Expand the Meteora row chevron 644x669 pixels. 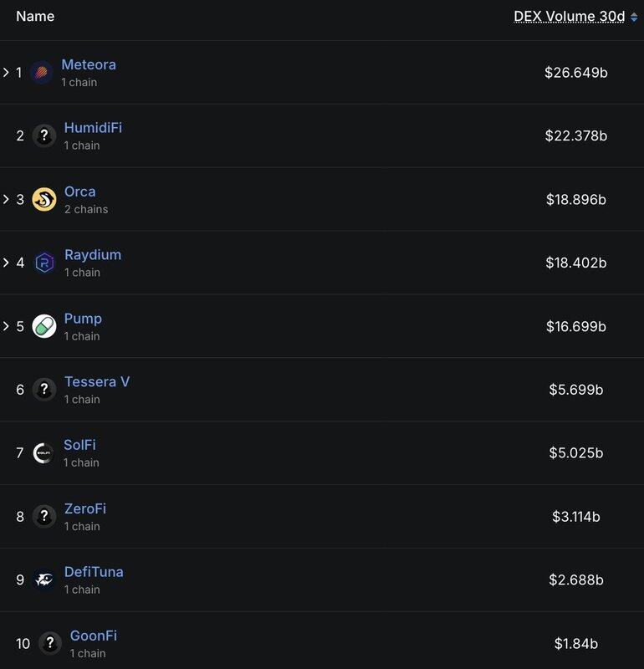click(6, 72)
